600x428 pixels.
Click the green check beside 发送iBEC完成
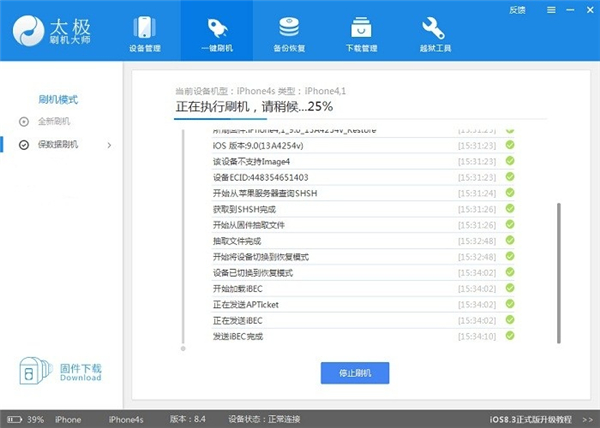tap(510, 335)
